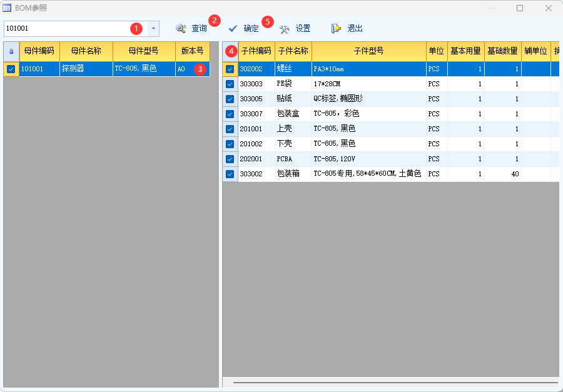Click the 退出 door icon

click(336, 28)
